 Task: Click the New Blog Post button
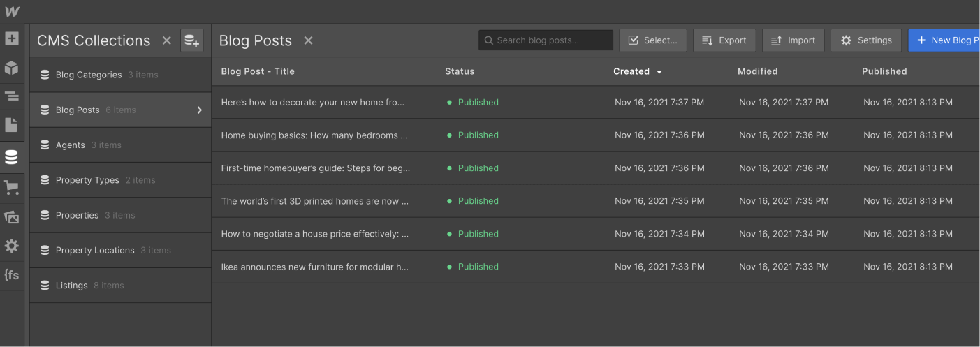point(944,40)
